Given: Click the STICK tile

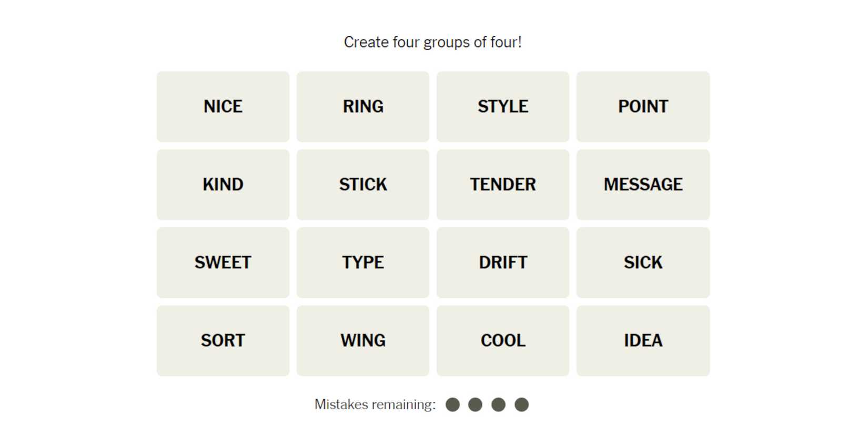Looking at the screenshot, I should coord(363,185).
